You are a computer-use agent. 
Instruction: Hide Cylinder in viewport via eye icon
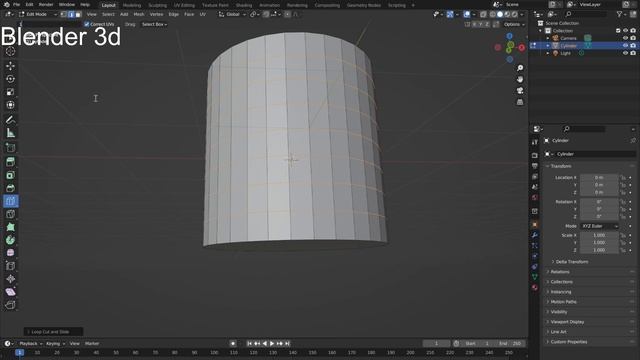point(625,46)
